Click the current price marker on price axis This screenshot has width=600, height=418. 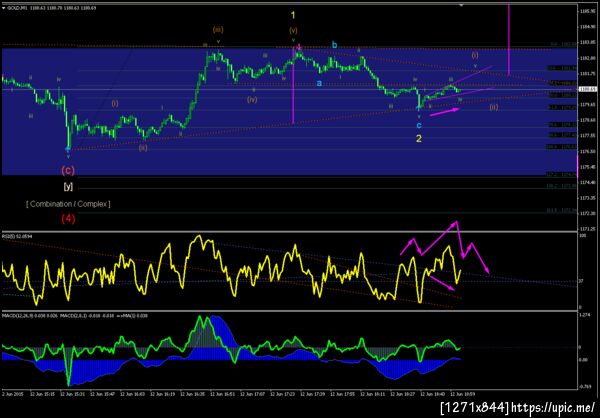tap(586, 89)
